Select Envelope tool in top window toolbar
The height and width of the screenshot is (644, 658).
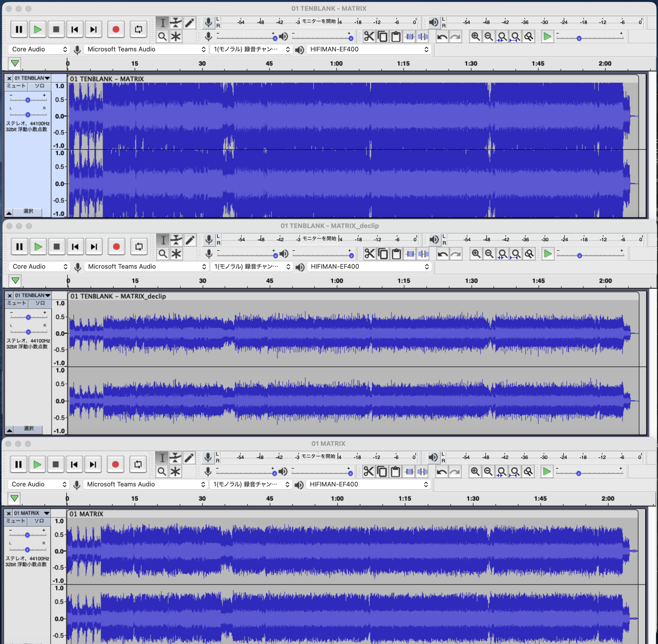click(x=176, y=23)
